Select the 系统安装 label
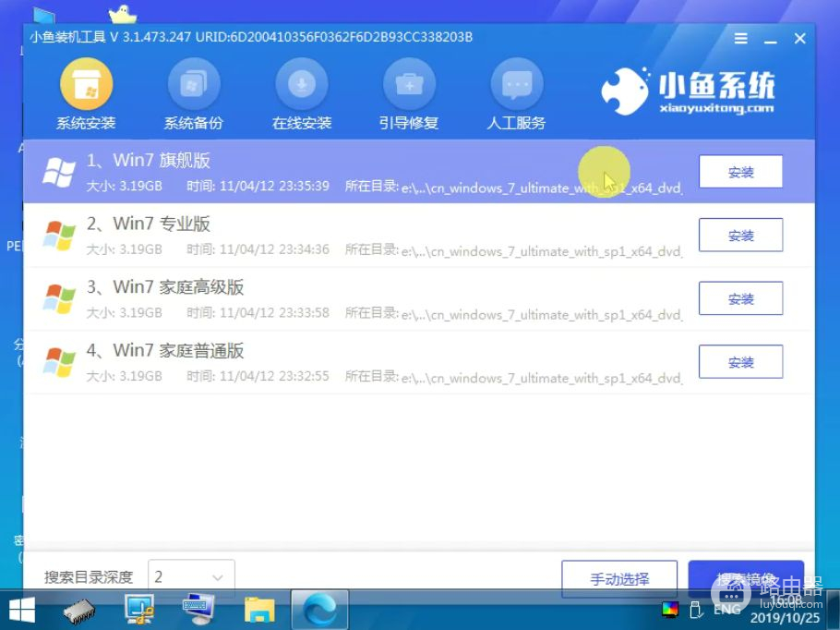Viewport: 840px width, 630px height. pyautogui.click(x=86, y=123)
